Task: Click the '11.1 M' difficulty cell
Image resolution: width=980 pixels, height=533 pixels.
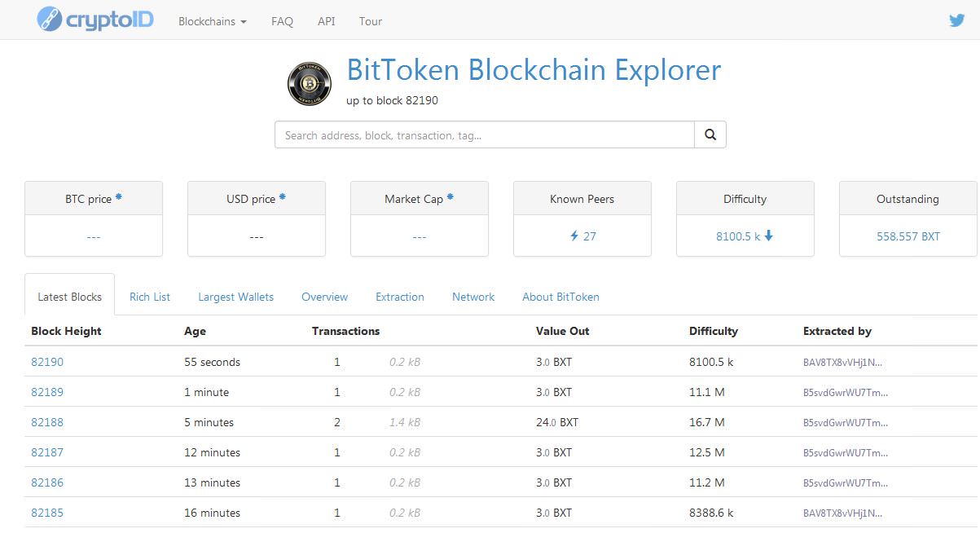Action: (707, 392)
